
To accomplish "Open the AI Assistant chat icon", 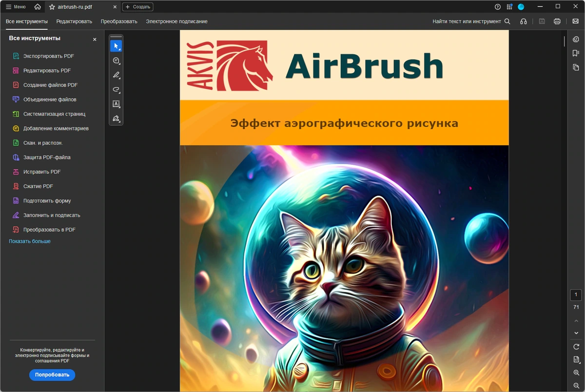I will tap(576, 39).
